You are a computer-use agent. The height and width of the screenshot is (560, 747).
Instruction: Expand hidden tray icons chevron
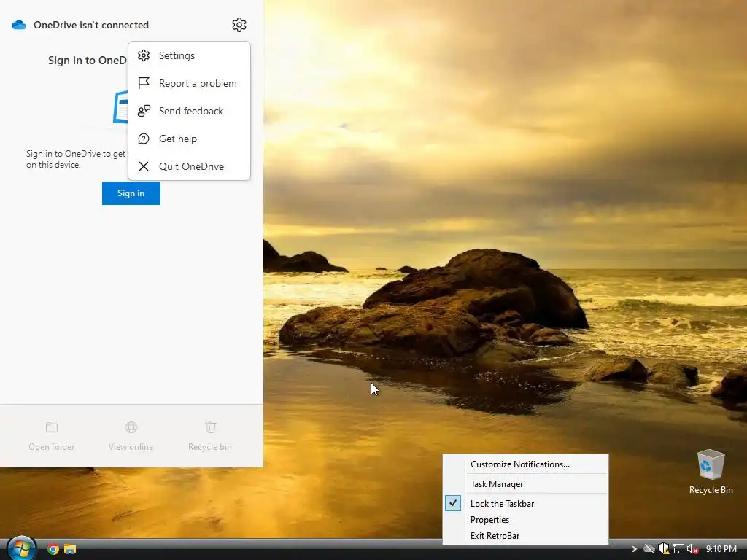click(x=634, y=549)
